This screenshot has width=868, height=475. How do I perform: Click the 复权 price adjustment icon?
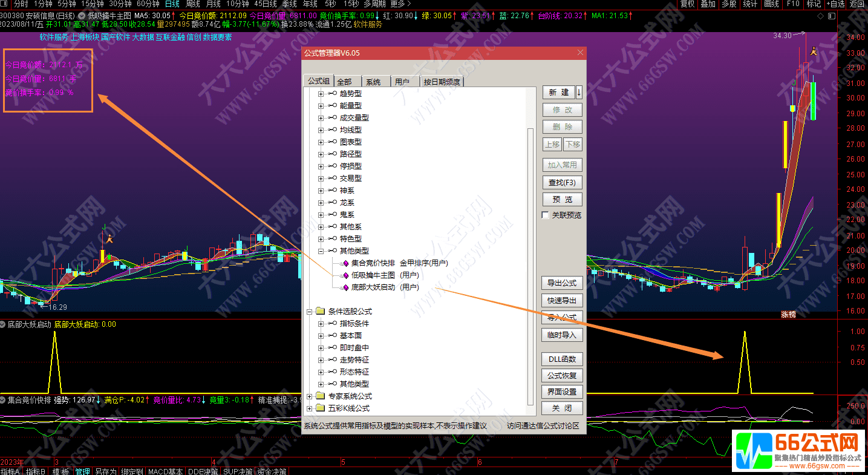pos(687,4)
